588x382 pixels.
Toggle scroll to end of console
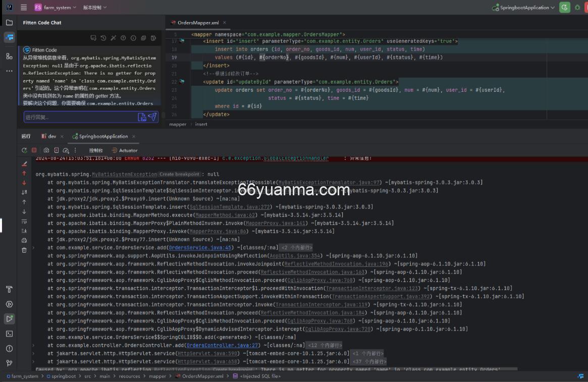24,231
